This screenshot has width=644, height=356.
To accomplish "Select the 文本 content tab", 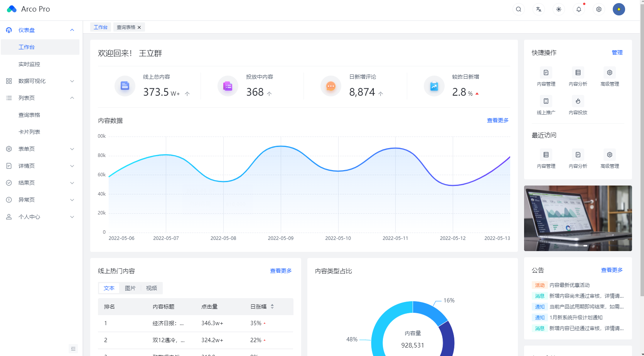I will tap(109, 288).
